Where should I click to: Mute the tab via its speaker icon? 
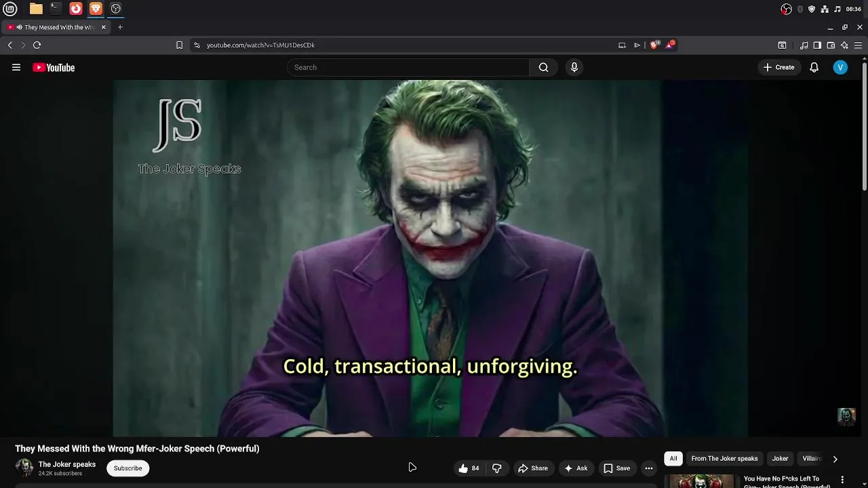point(19,27)
